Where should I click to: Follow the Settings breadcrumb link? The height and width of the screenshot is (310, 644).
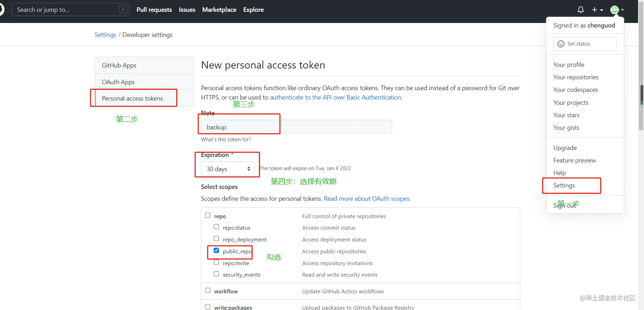pyautogui.click(x=105, y=35)
